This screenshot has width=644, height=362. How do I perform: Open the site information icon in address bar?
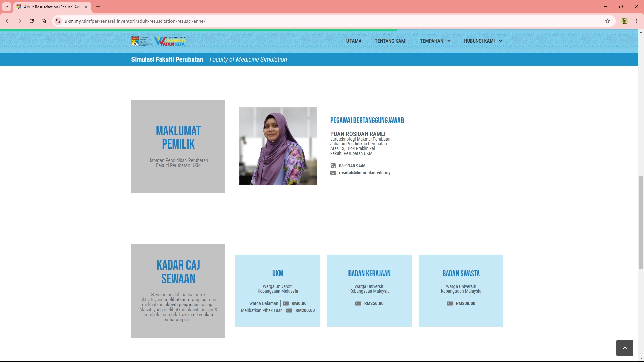(58, 21)
